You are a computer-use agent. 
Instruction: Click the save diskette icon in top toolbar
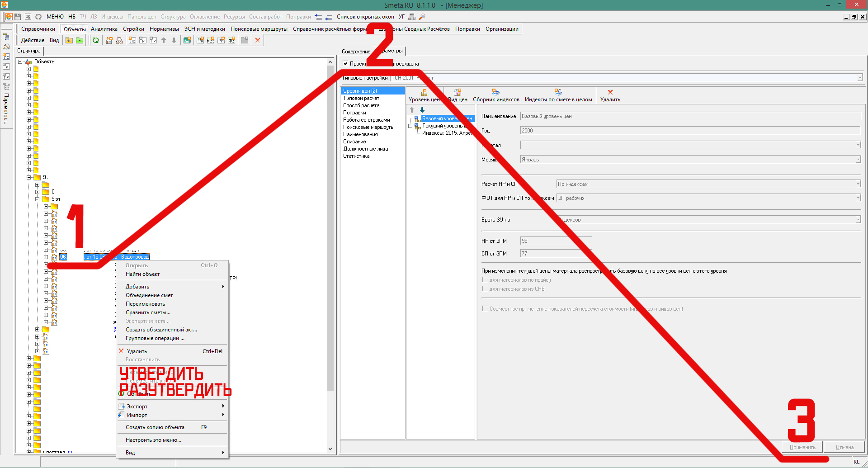coord(18,17)
